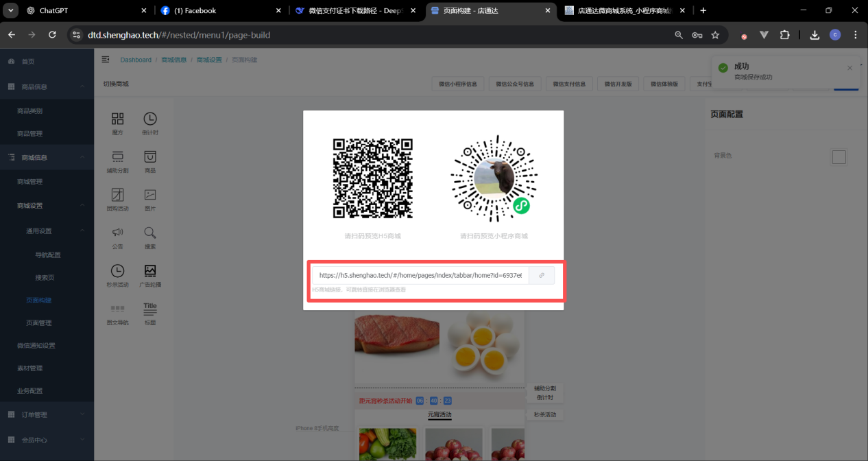Open the 背景色 color picker swatch
Viewport: 868px width, 461px height.
pos(839,157)
